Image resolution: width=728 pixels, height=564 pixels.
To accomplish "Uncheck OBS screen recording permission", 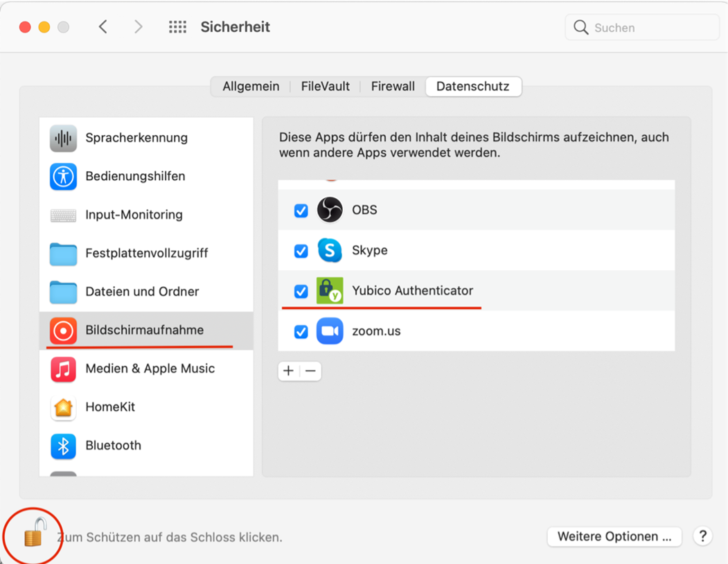I will pos(301,211).
